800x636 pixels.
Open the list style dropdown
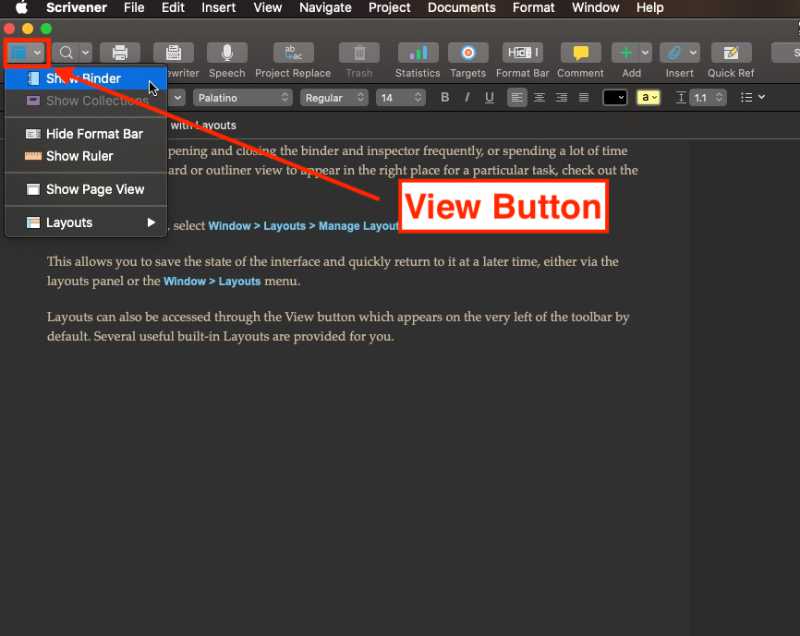click(753, 97)
